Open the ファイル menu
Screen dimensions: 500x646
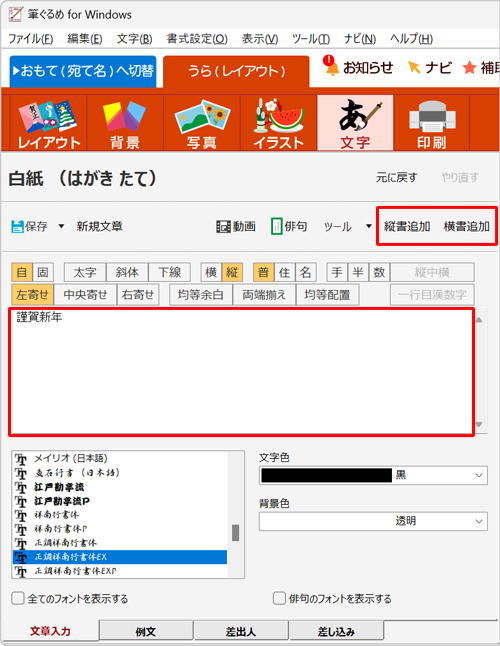[x=31, y=39]
